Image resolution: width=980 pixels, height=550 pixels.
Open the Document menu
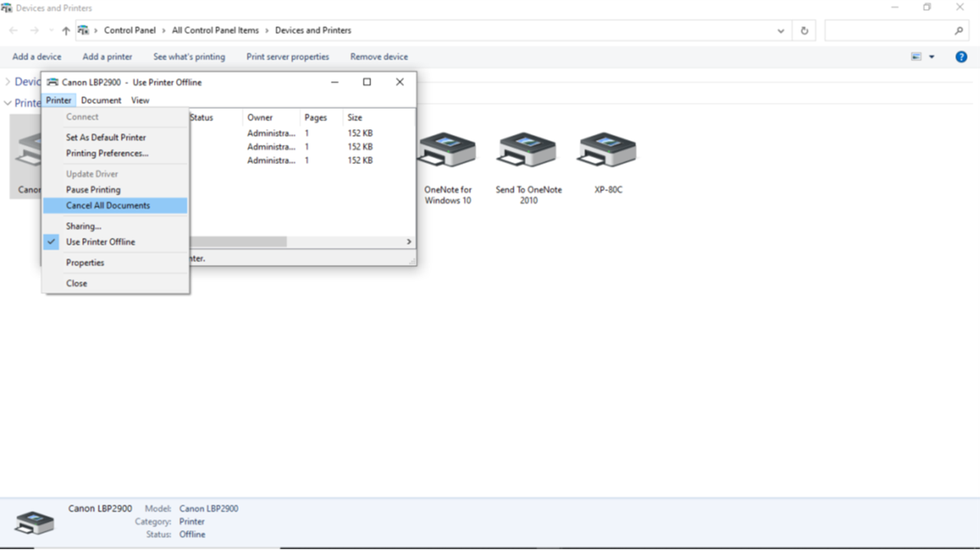click(101, 100)
